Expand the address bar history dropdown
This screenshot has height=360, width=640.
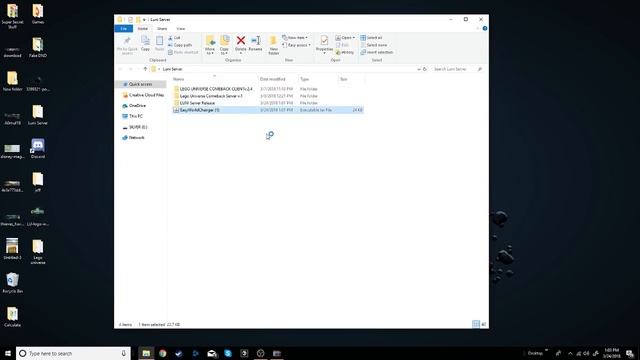point(418,69)
